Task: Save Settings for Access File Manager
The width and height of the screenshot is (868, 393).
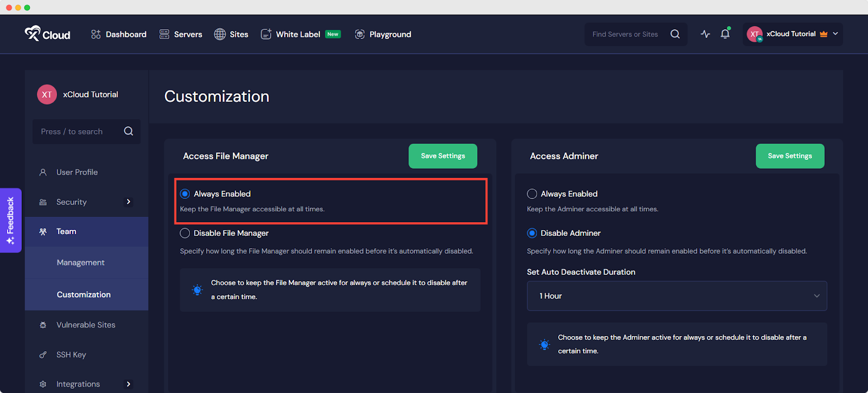Action: coord(443,156)
